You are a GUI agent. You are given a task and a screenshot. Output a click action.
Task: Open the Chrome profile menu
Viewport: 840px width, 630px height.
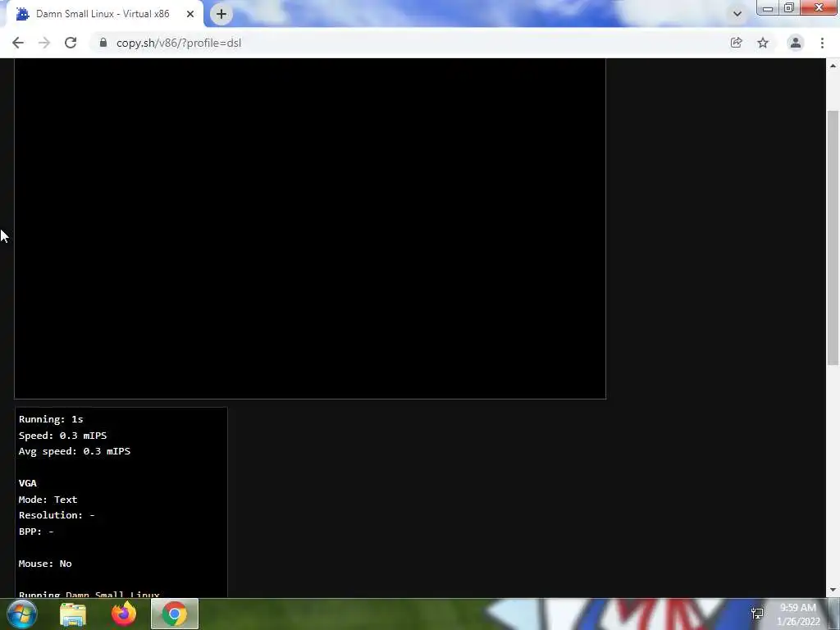tap(796, 43)
